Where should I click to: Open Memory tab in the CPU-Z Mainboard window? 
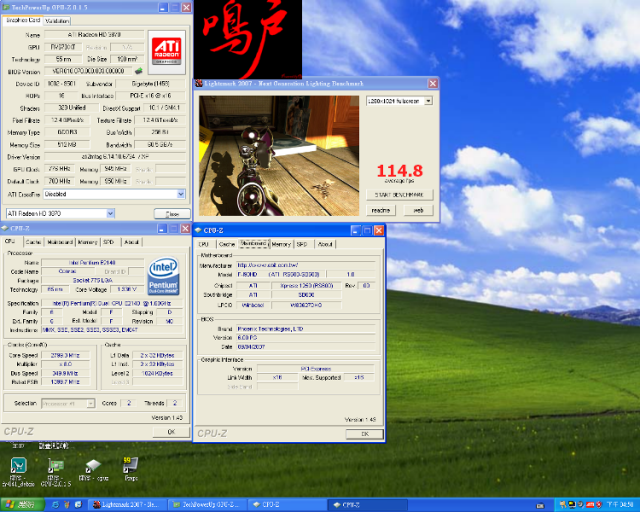[x=281, y=244]
